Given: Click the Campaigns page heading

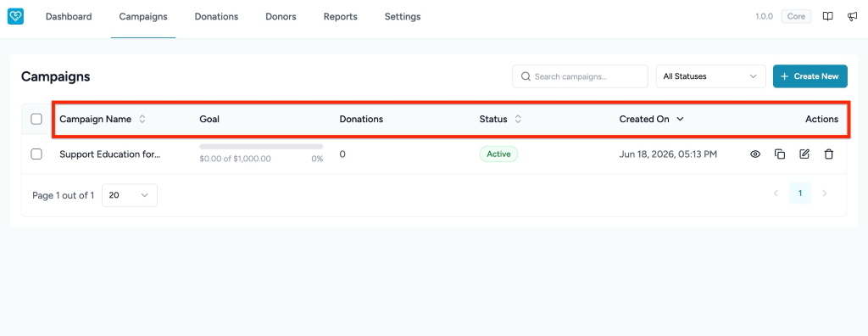Looking at the screenshot, I should 55,76.
